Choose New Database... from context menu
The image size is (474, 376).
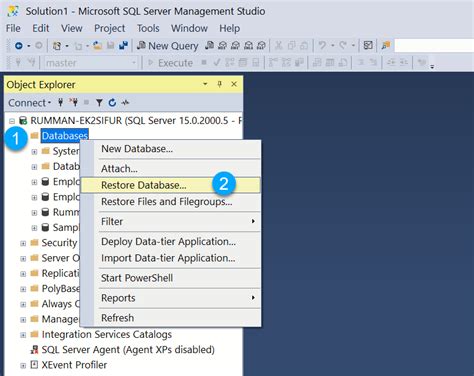[x=170, y=149]
